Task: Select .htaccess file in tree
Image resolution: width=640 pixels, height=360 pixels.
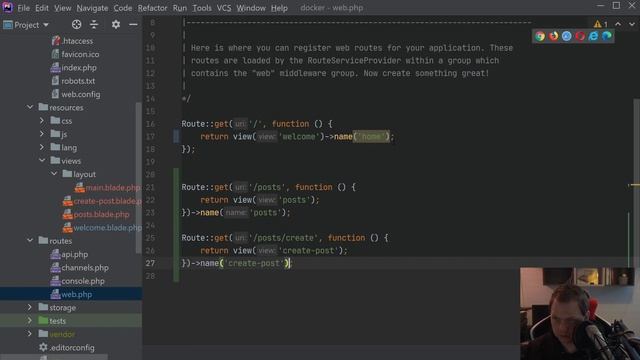Action: tap(73, 41)
